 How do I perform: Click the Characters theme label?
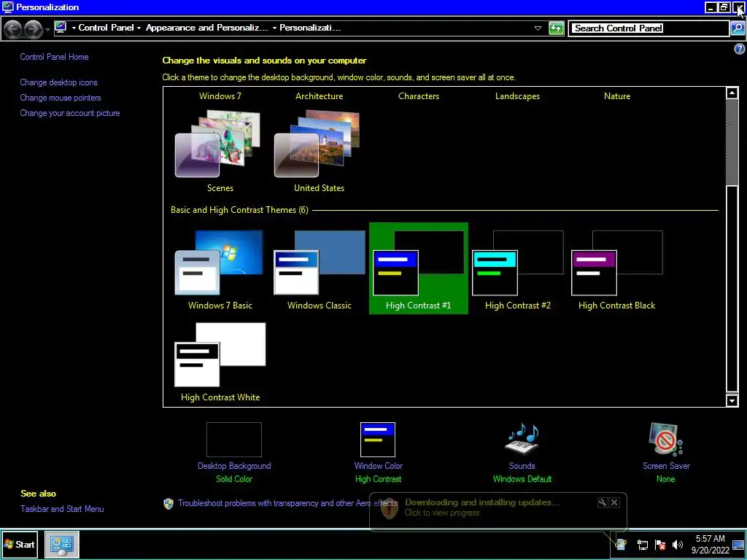[419, 96]
